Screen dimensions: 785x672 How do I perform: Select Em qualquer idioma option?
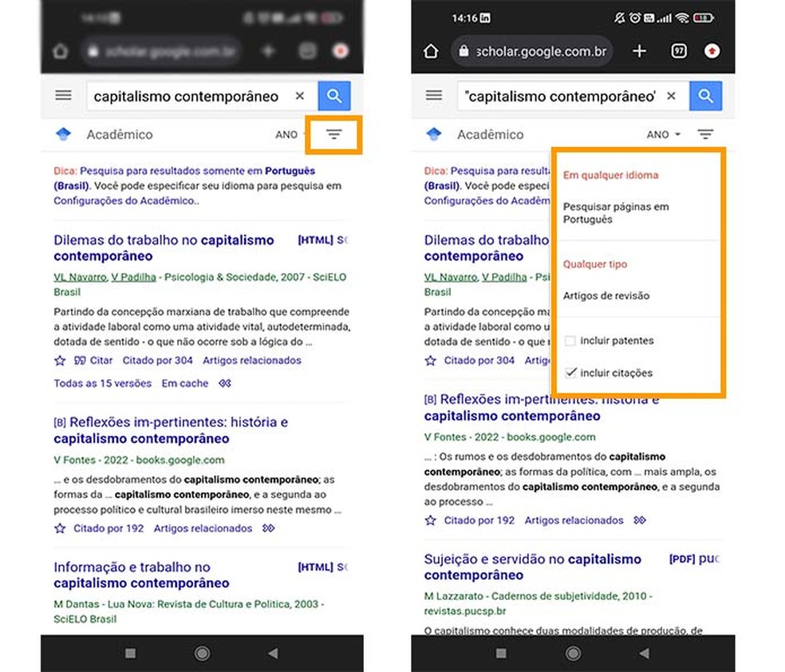611,176
